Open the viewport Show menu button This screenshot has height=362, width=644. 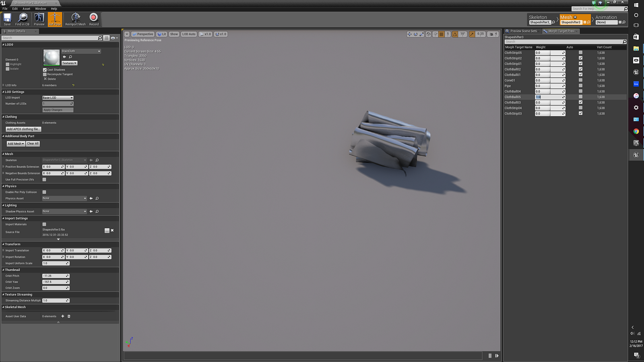[174, 34]
